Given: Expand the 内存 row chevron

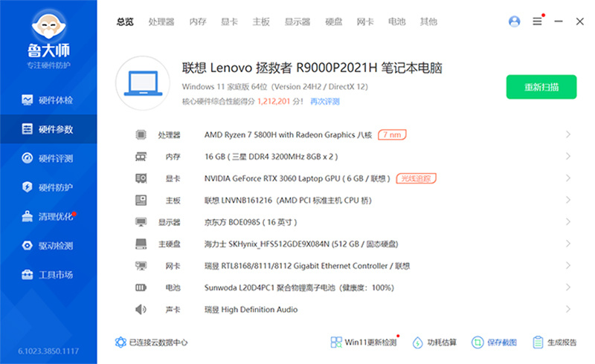Looking at the screenshot, I should click(x=568, y=156).
